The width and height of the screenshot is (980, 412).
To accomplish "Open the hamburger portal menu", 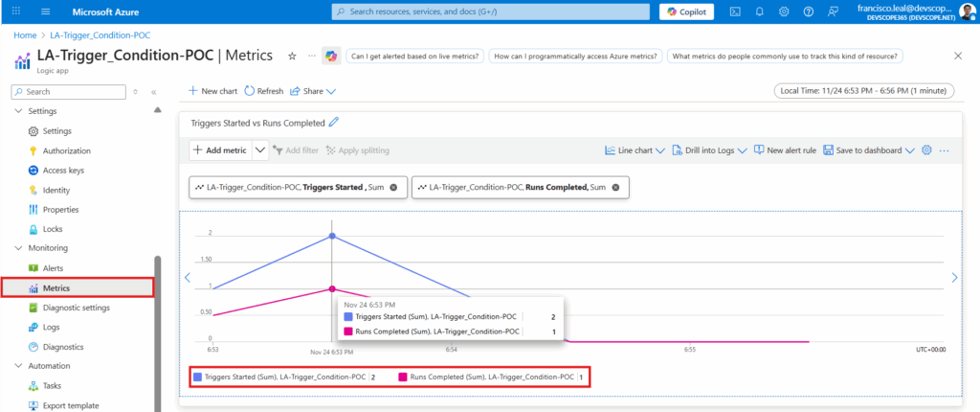I will pyautogui.click(x=46, y=11).
